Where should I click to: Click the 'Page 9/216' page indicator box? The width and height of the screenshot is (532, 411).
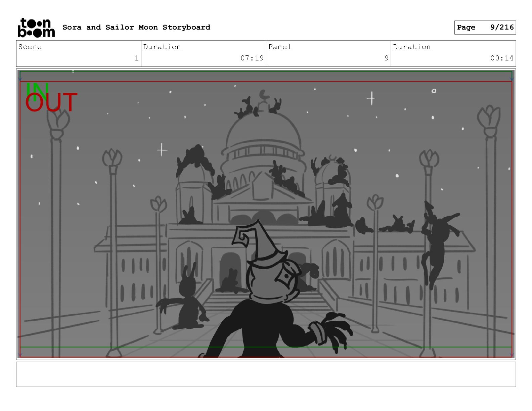click(485, 28)
